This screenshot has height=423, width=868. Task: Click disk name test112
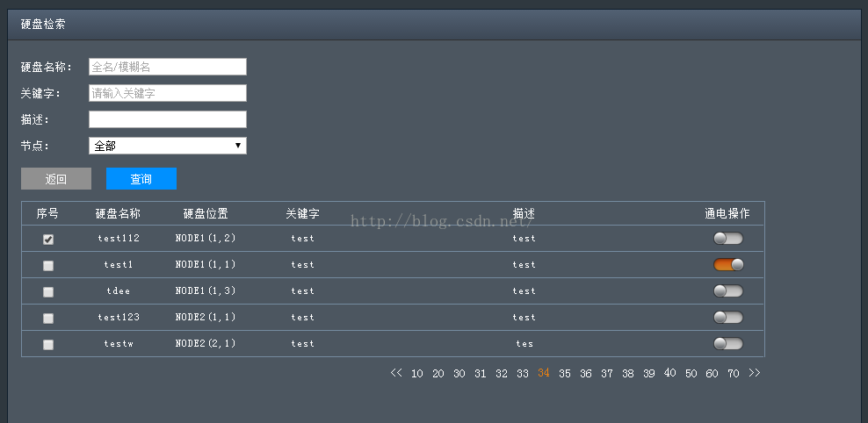(119, 239)
